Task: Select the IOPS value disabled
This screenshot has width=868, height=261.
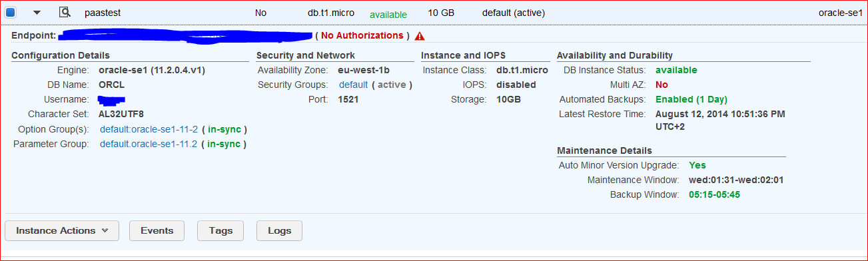Action: pyautogui.click(x=516, y=85)
